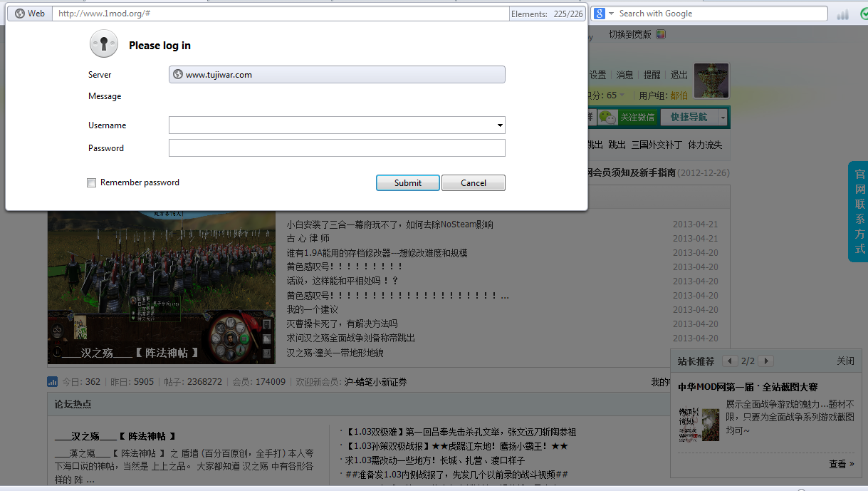This screenshot has width=868, height=491.
Task: Open the 消息 messages link
Action: click(624, 75)
